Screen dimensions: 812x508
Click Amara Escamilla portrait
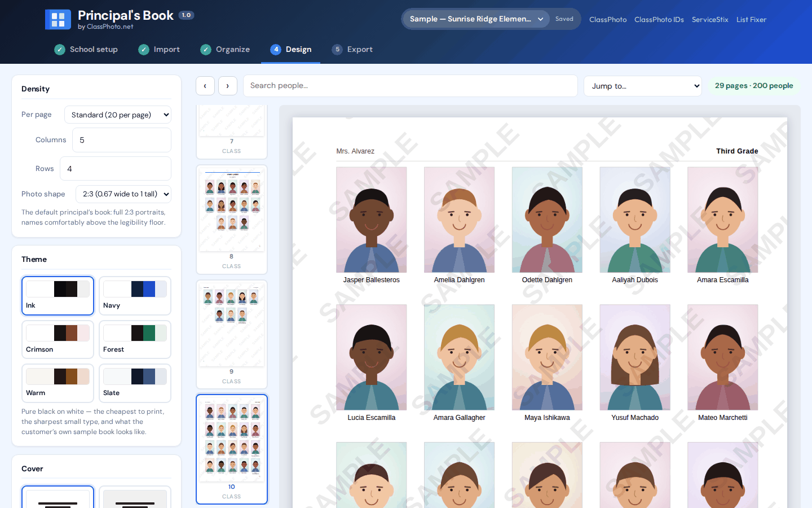click(723, 220)
